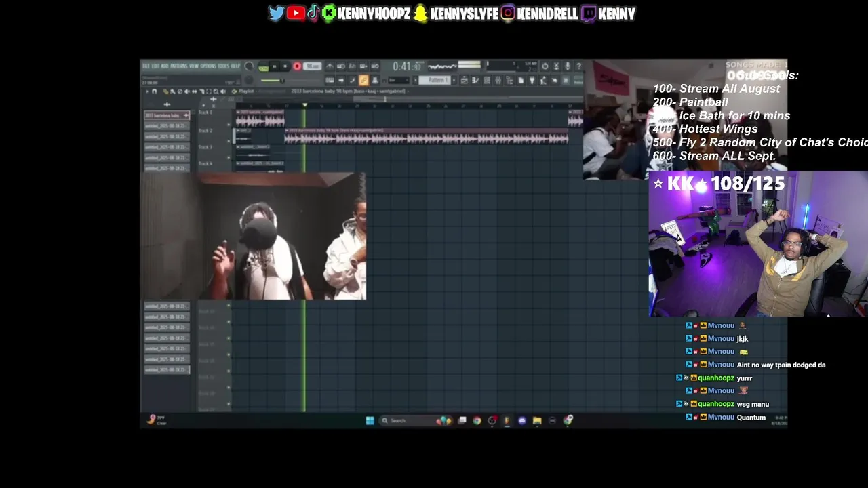Click the question mark help icon
Viewport: 868px width, 488px height.
[x=578, y=66]
